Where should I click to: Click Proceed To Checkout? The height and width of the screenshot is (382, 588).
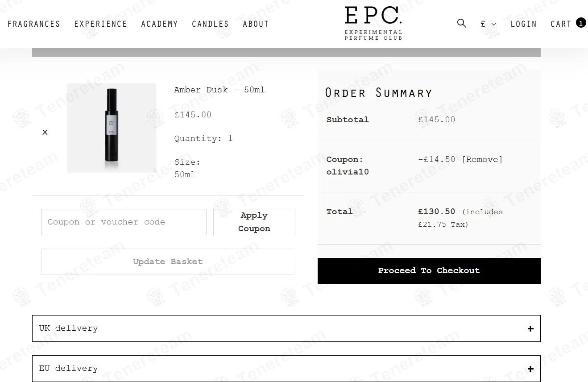(429, 270)
